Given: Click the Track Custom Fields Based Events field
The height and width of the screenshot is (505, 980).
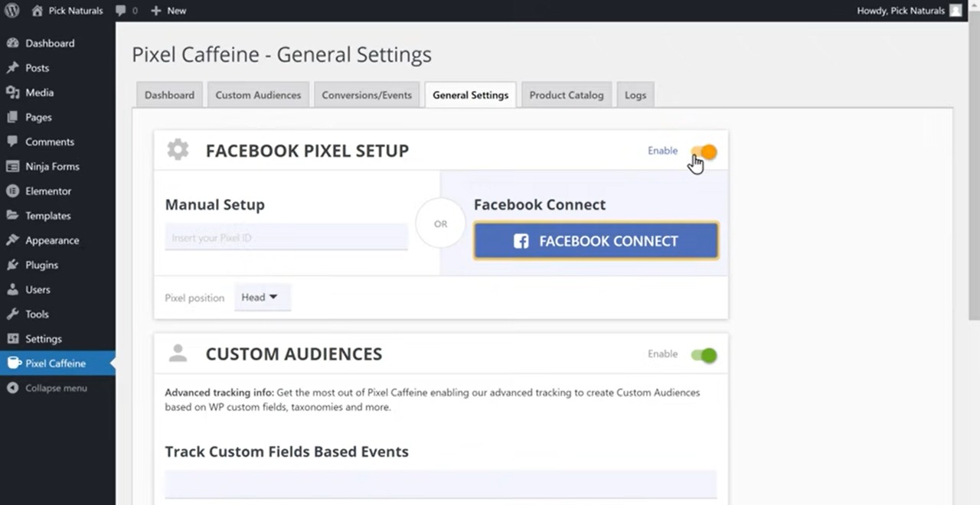Looking at the screenshot, I should click(440, 484).
